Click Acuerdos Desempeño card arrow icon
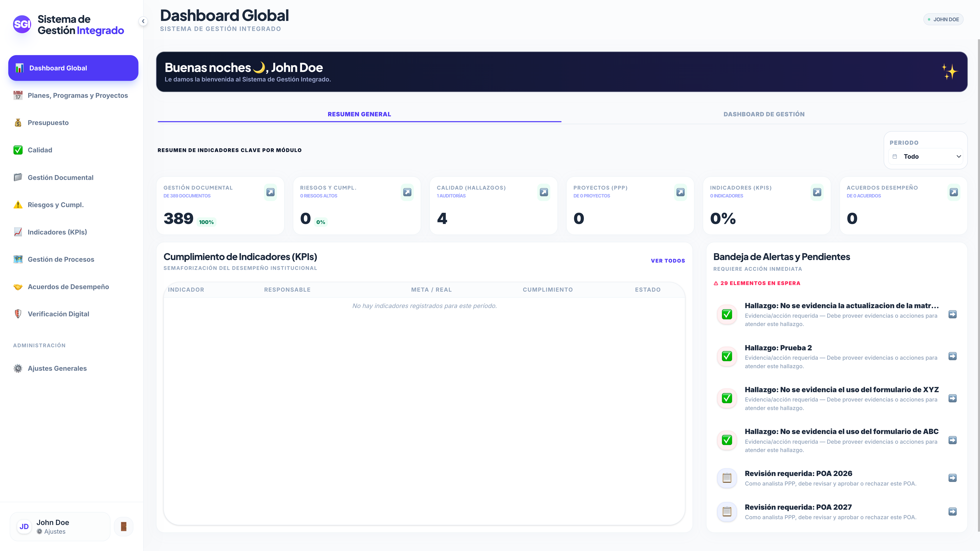The width and height of the screenshot is (980, 551). coord(953,192)
